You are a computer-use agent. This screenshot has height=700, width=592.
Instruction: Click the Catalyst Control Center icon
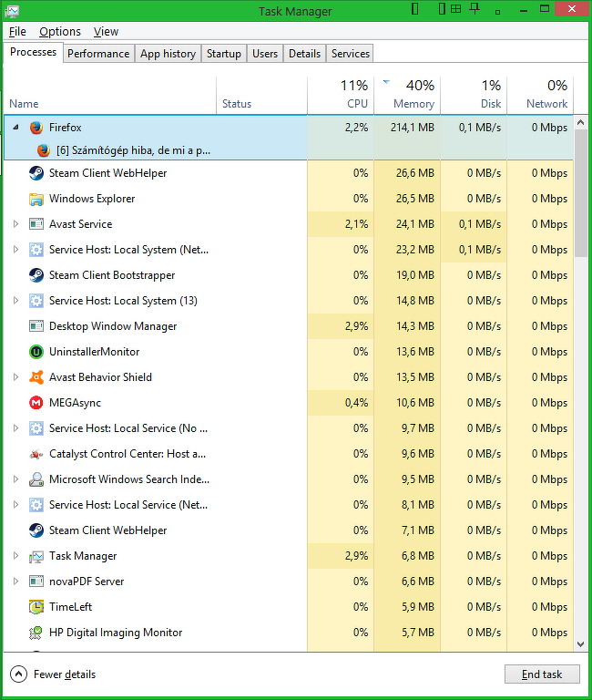point(36,454)
